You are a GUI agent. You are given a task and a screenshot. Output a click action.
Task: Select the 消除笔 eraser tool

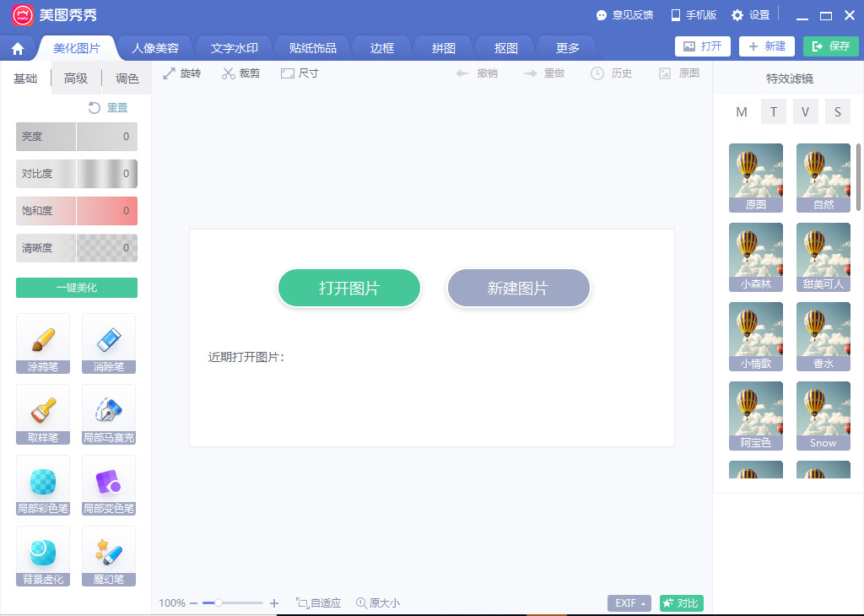tap(109, 343)
